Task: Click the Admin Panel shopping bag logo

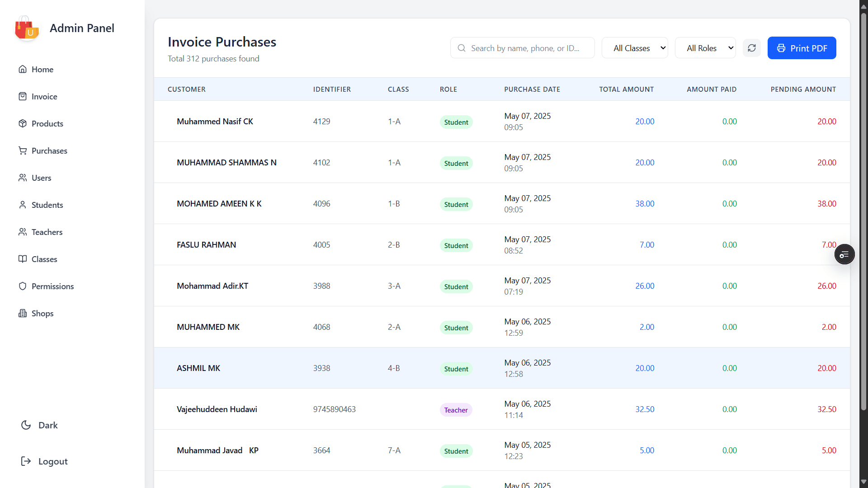Action: click(x=27, y=28)
